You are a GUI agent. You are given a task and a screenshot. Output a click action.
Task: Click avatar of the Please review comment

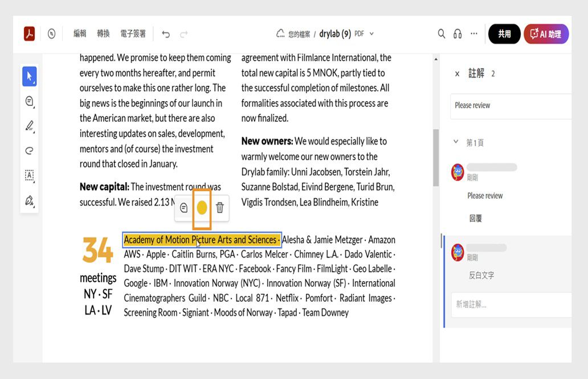458,172
